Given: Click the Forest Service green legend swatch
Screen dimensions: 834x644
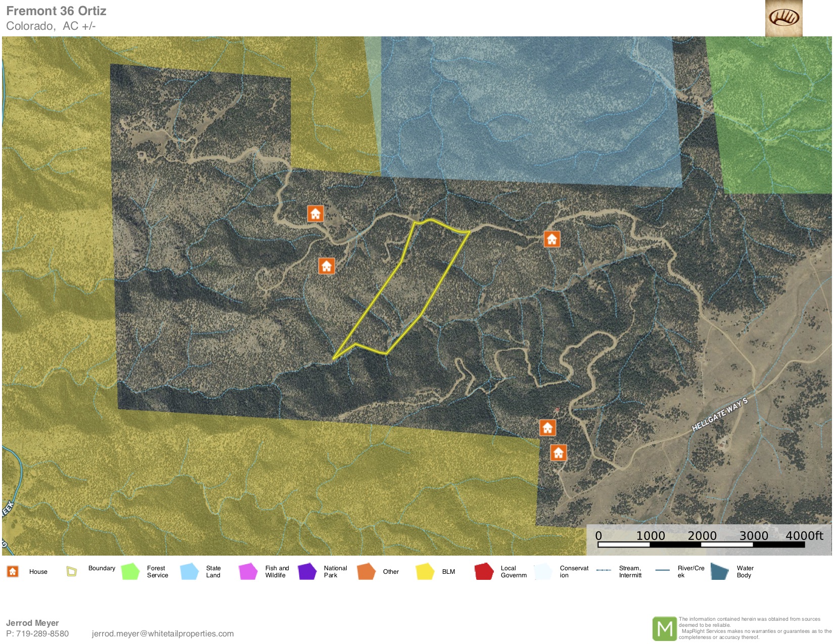Looking at the screenshot, I should pyautogui.click(x=130, y=571).
